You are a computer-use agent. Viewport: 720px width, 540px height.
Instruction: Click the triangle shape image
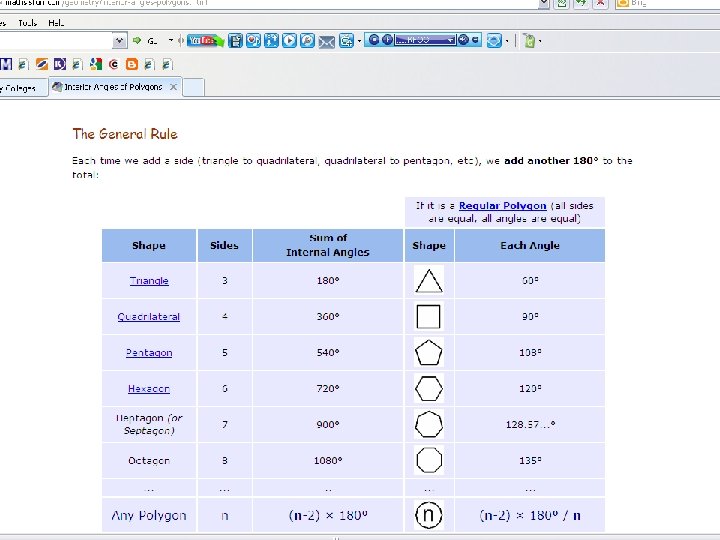pos(429,281)
